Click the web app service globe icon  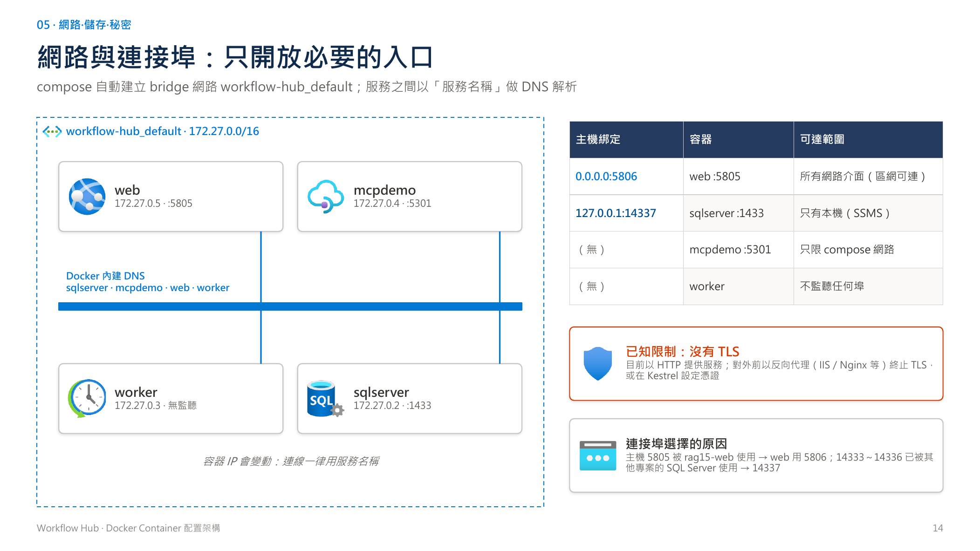click(87, 197)
